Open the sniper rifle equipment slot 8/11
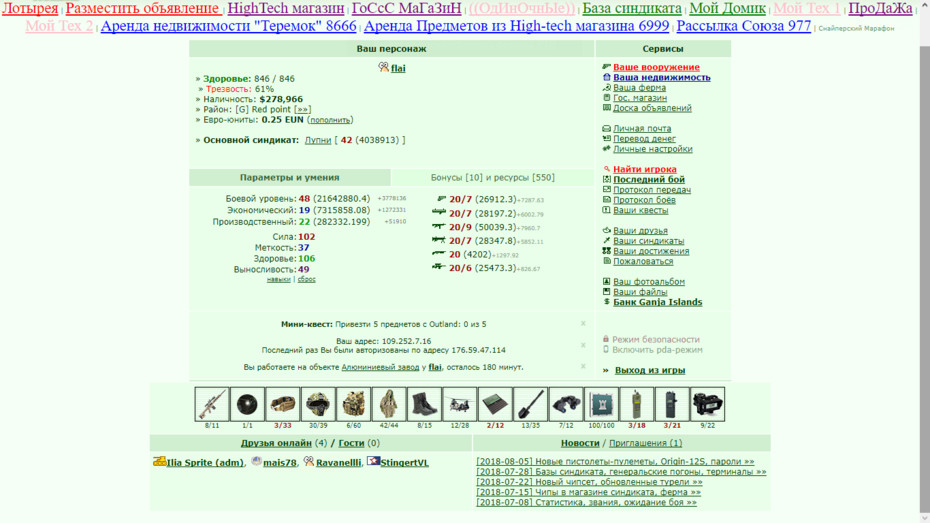This screenshot has width=930, height=523. click(212, 404)
